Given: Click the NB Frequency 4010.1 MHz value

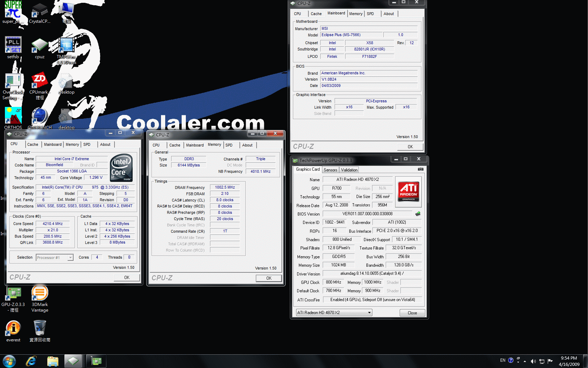Looking at the screenshot, I should tap(260, 172).
